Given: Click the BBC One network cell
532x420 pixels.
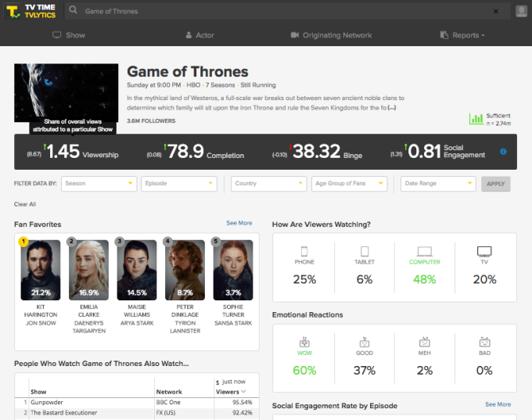Looking at the screenshot, I should (x=168, y=402).
